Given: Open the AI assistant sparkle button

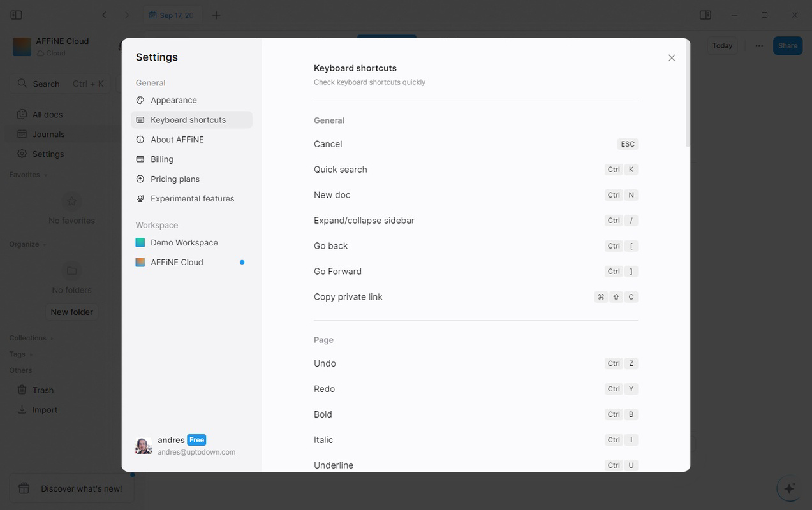Looking at the screenshot, I should tap(790, 488).
